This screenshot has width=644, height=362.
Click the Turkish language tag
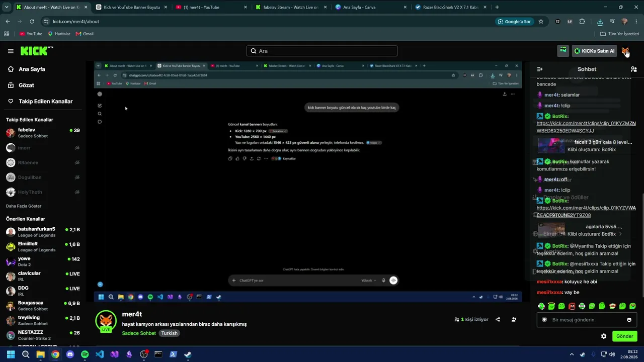pos(169,333)
